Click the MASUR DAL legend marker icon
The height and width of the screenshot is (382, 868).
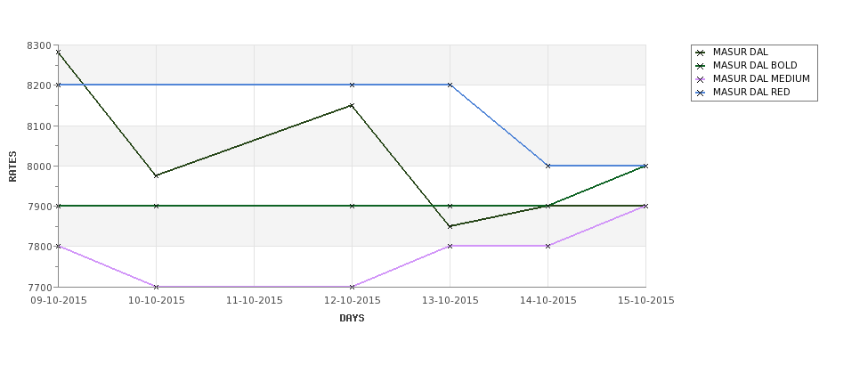coord(701,53)
